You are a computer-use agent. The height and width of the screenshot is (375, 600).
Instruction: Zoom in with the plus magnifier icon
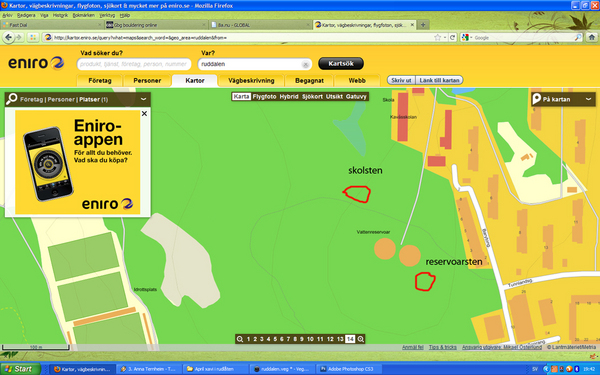(360, 339)
